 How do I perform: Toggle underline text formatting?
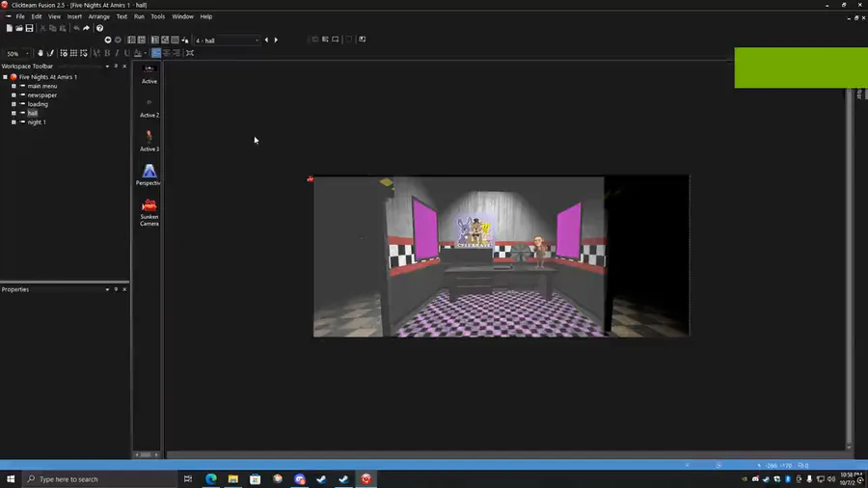pyautogui.click(x=126, y=53)
